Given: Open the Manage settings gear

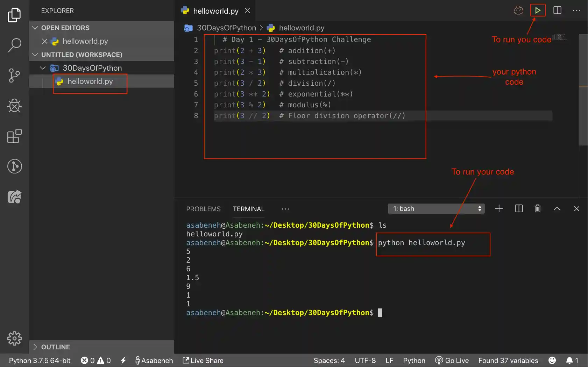Looking at the screenshot, I should click(14, 338).
